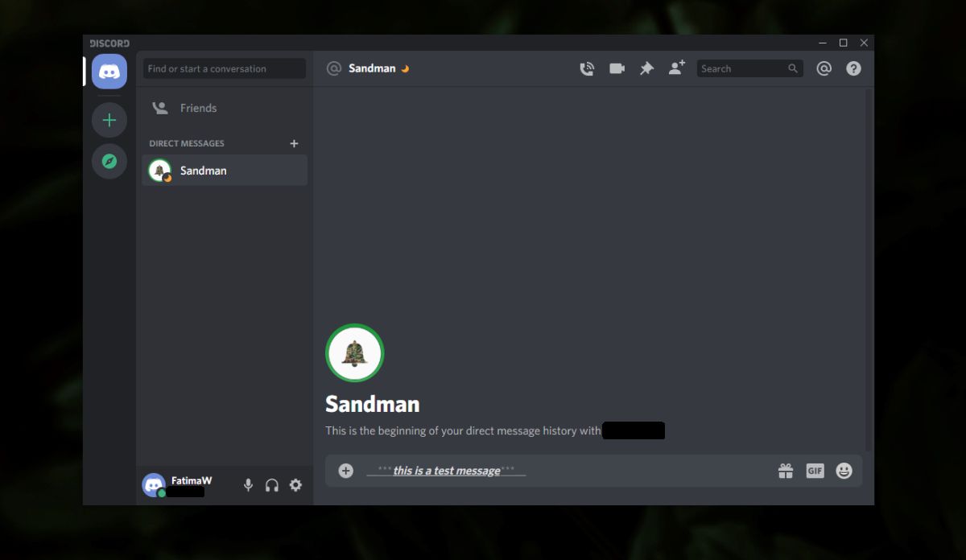Deafen yourself with the headphone icon
The width and height of the screenshot is (966, 560).
coord(272,484)
